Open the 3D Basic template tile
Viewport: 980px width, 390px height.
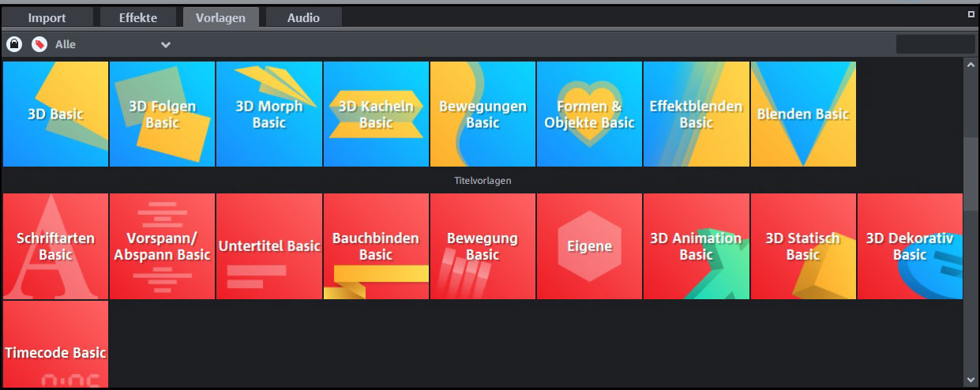[x=55, y=114]
